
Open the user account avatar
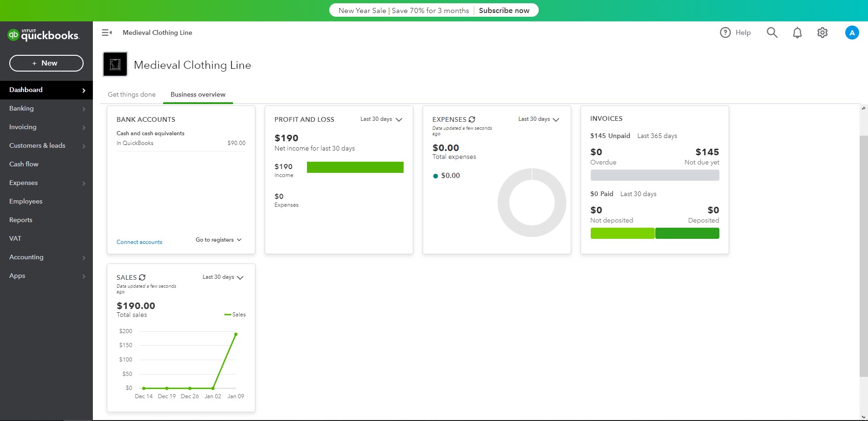[852, 33]
